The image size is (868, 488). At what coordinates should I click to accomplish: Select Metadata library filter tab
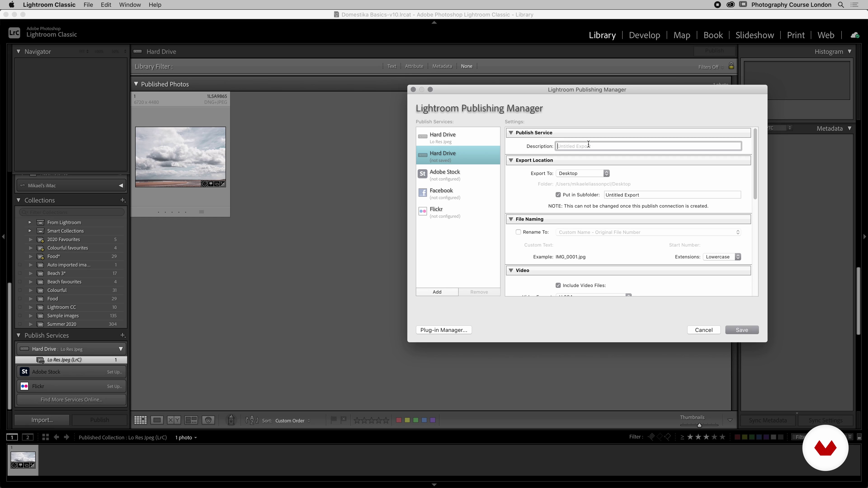tap(442, 66)
